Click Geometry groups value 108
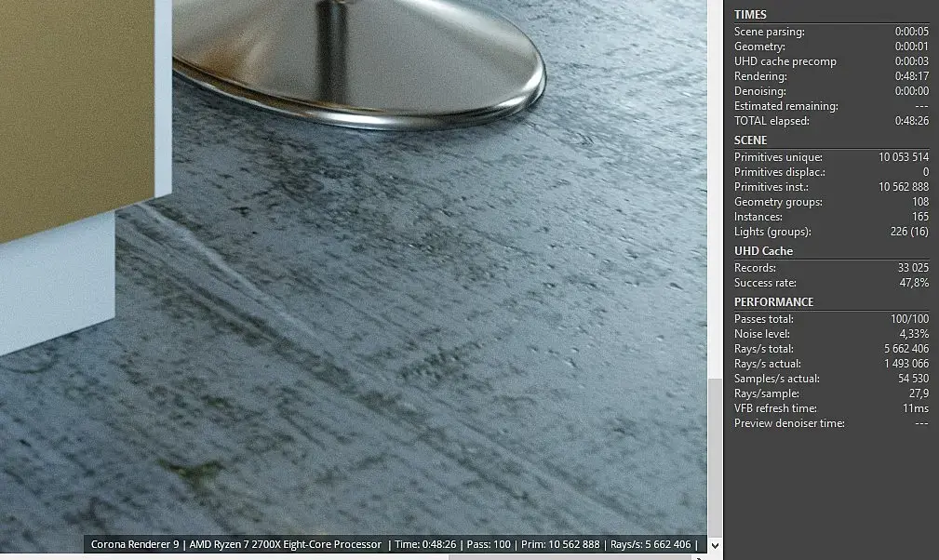The width and height of the screenshot is (939, 560). pos(920,202)
